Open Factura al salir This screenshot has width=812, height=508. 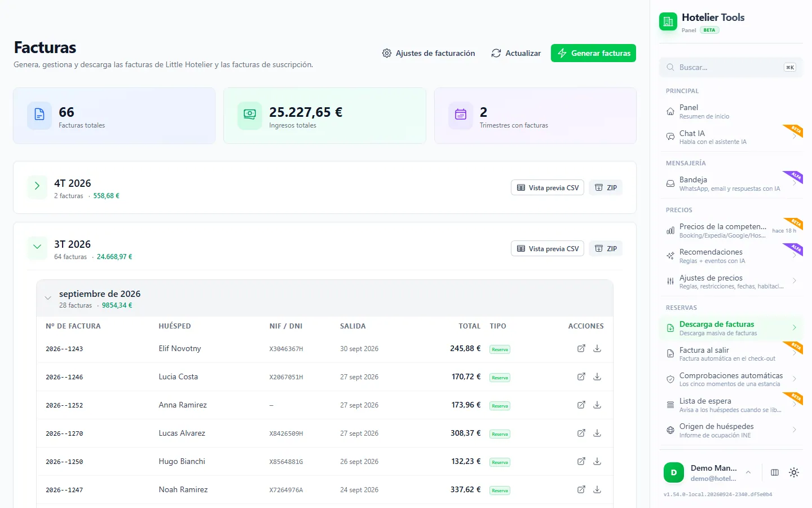point(731,354)
